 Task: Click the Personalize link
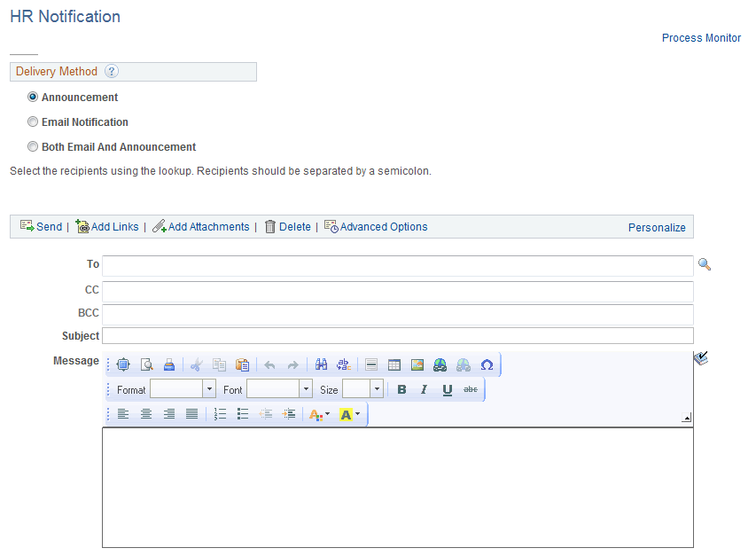pos(657,228)
